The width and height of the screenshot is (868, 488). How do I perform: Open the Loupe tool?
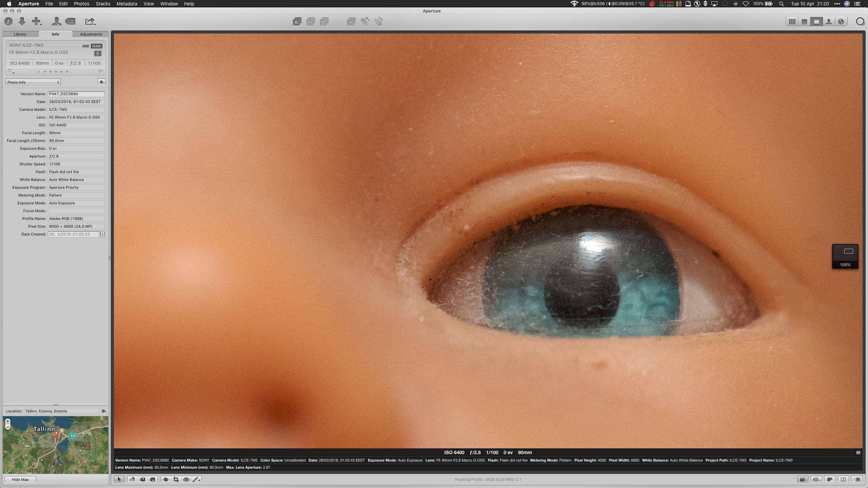coord(860,22)
